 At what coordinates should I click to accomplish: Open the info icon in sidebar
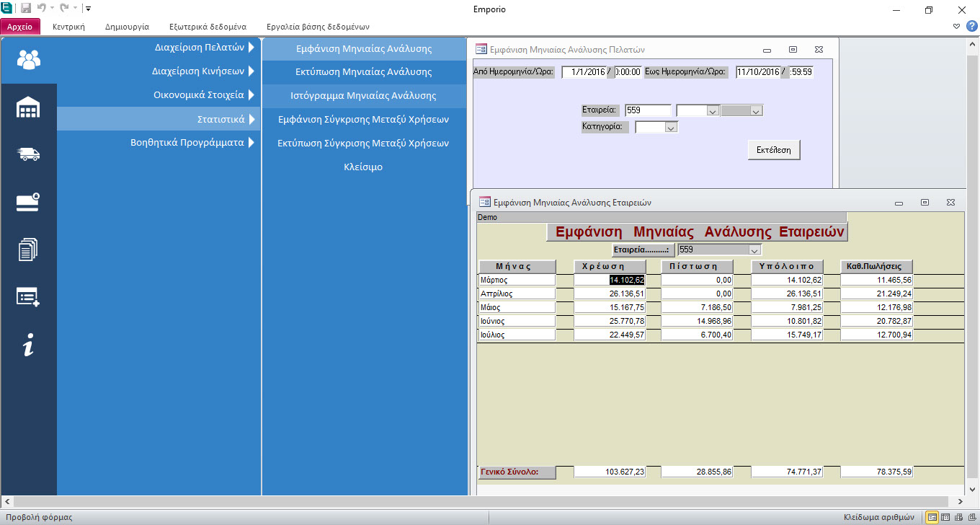[x=28, y=345]
